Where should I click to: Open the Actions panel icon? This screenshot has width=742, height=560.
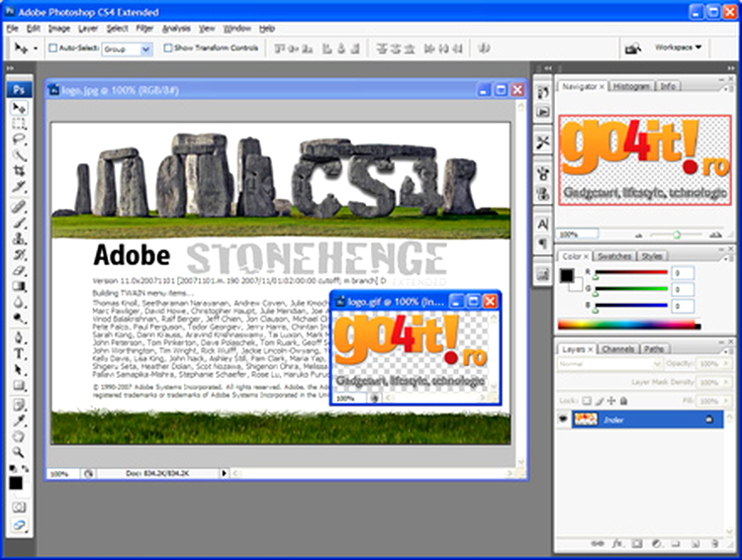click(543, 112)
